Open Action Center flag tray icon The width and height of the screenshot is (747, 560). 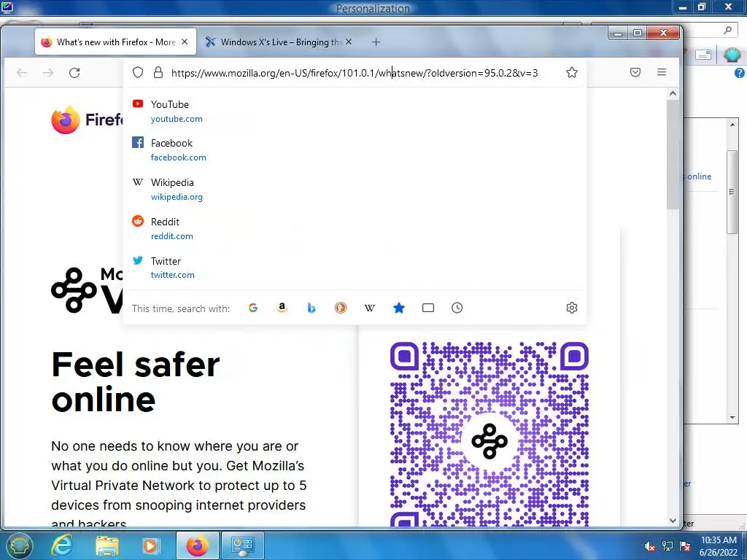[684, 546]
